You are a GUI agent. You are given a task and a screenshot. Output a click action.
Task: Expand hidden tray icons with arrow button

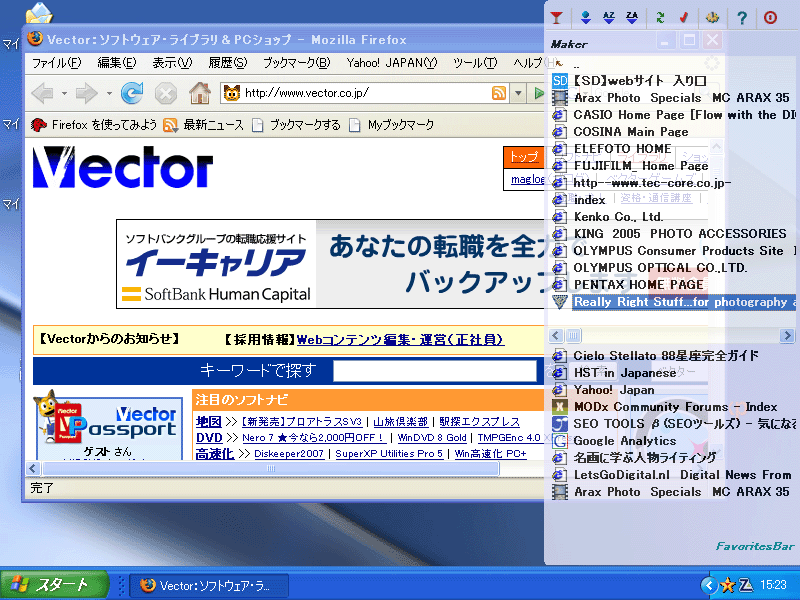709,585
